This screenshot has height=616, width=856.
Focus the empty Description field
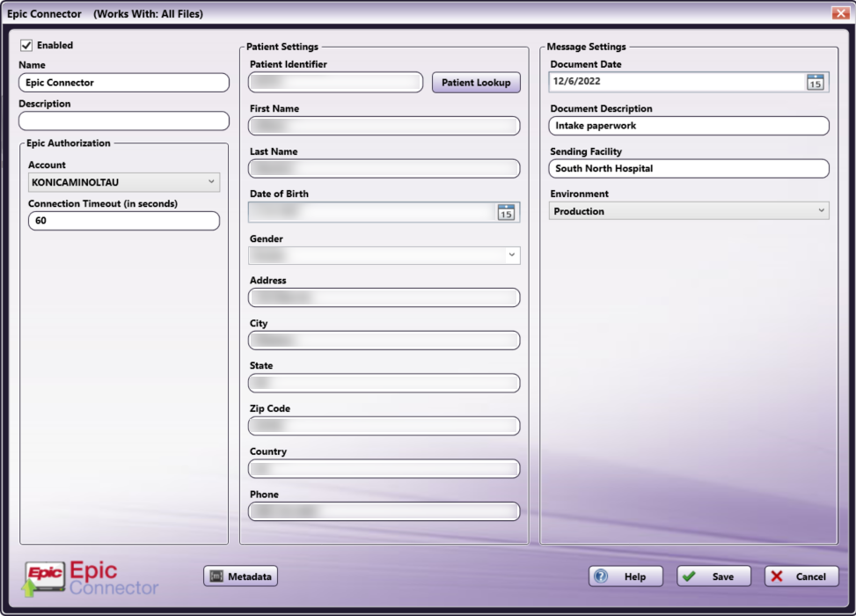coord(124,121)
